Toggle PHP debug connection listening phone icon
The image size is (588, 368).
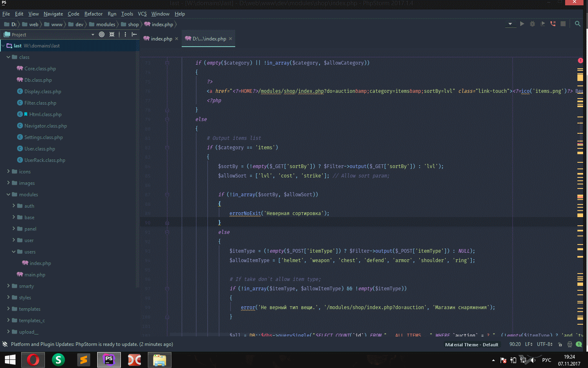click(553, 24)
